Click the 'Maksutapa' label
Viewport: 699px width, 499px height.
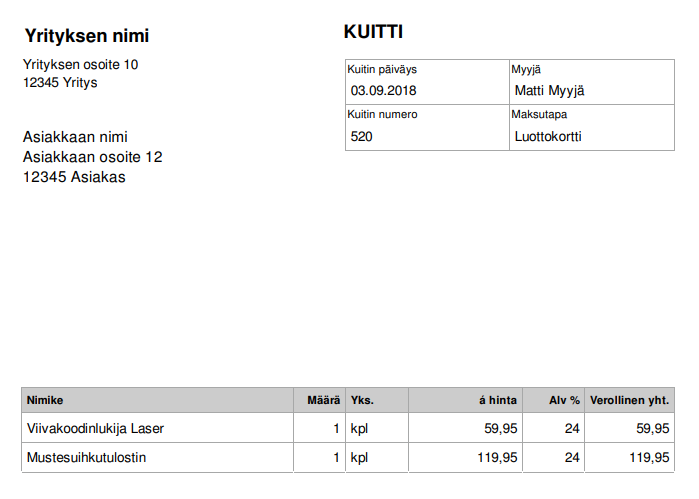tap(539, 114)
